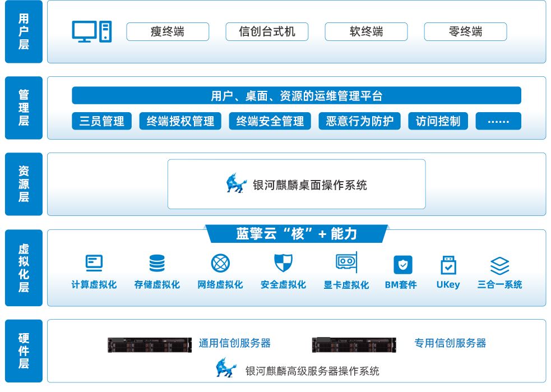Switch to the 管理层 tab
Image resolution: width=551 pixels, height=392 pixels.
point(24,108)
